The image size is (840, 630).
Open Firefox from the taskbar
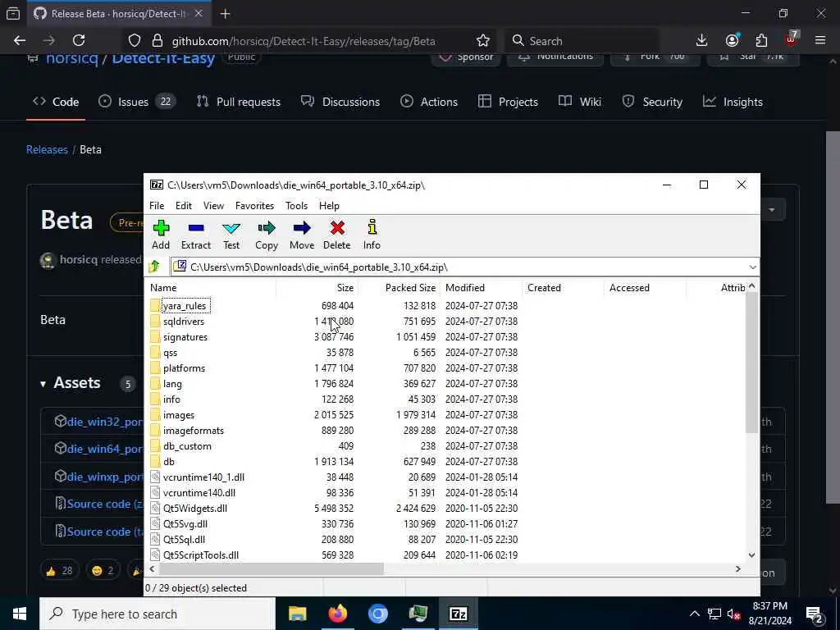[x=337, y=614]
